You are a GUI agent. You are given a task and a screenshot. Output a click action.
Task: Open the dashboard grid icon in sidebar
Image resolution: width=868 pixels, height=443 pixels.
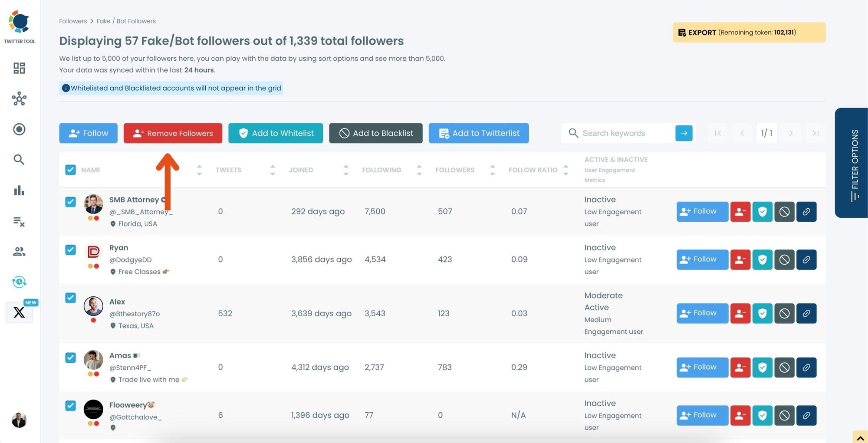pos(19,68)
